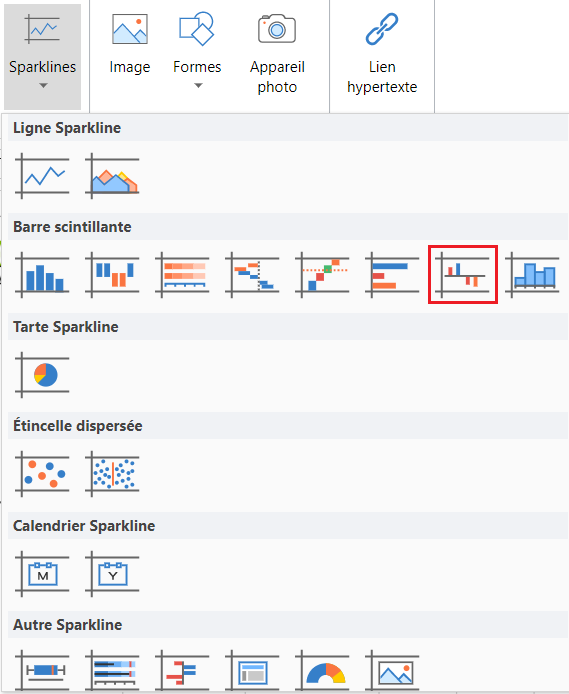Viewport: 569px width, 694px height.
Task: Select the Cascade waterfall sparkline
Action: click(253, 275)
